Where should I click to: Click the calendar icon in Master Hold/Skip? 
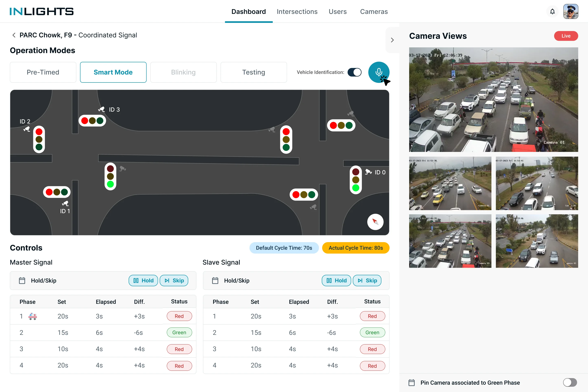(x=22, y=281)
